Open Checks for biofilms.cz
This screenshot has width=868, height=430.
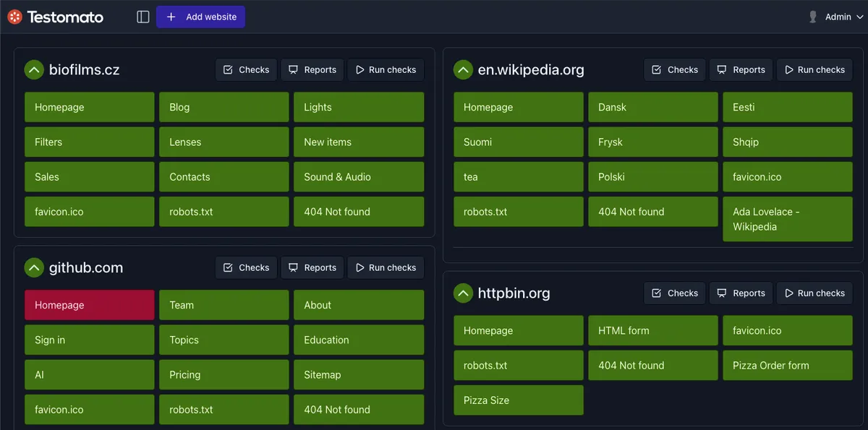246,70
